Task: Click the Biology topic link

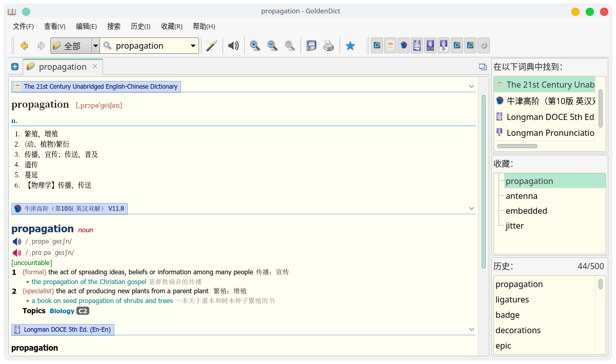Action: pyautogui.click(x=62, y=311)
